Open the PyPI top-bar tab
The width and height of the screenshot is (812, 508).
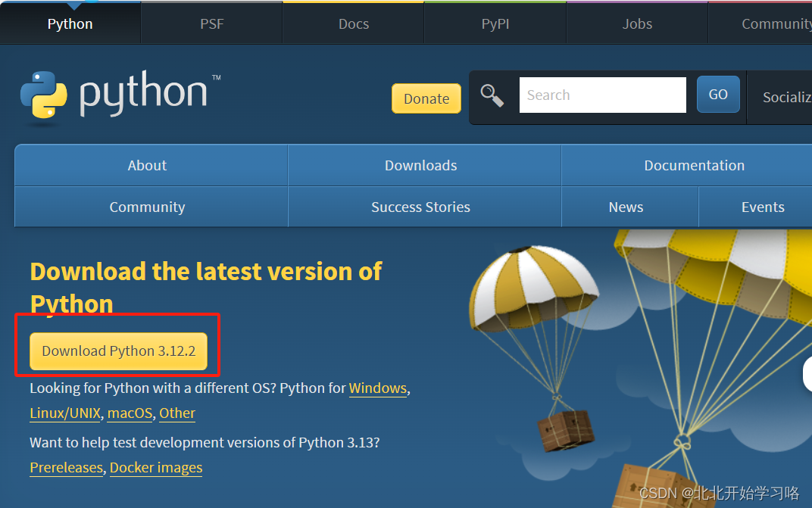coord(495,23)
